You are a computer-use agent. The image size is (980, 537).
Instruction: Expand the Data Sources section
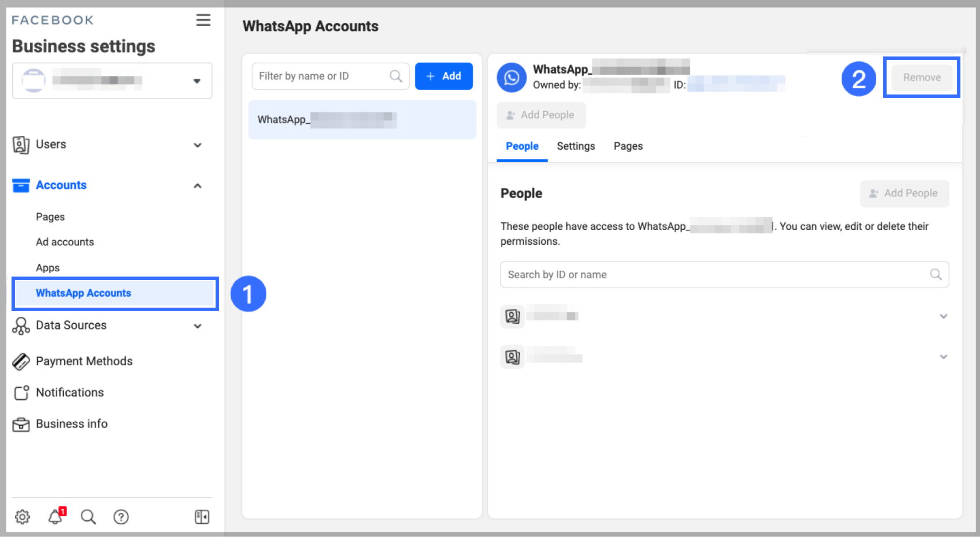click(x=198, y=326)
